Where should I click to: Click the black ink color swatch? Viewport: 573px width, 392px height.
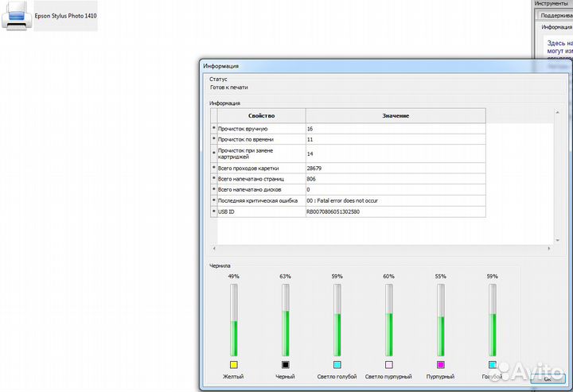coord(286,365)
